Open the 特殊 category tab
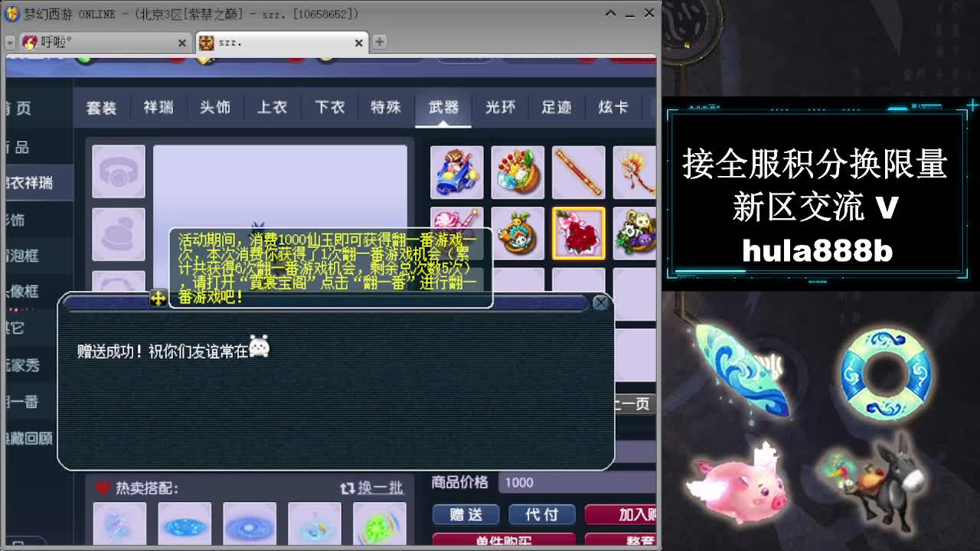 click(x=386, y=108)
